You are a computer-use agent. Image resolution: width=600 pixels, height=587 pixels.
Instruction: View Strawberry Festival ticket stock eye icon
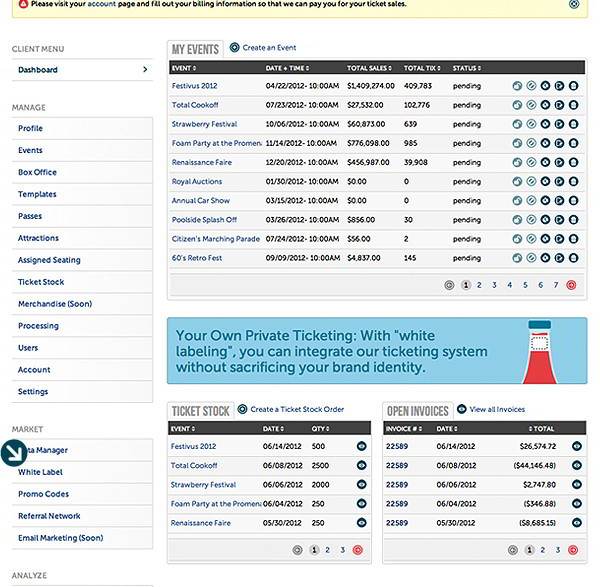point(362,484)
